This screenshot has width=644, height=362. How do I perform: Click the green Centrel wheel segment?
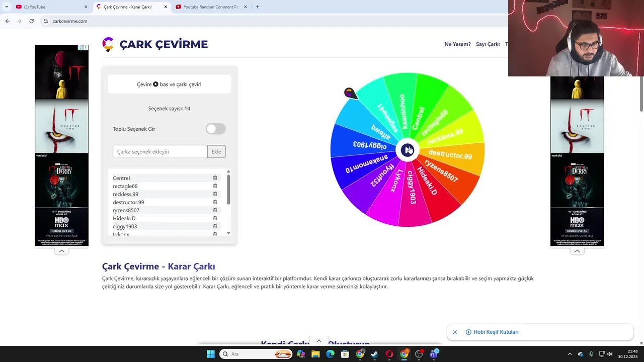click(422, 111)
